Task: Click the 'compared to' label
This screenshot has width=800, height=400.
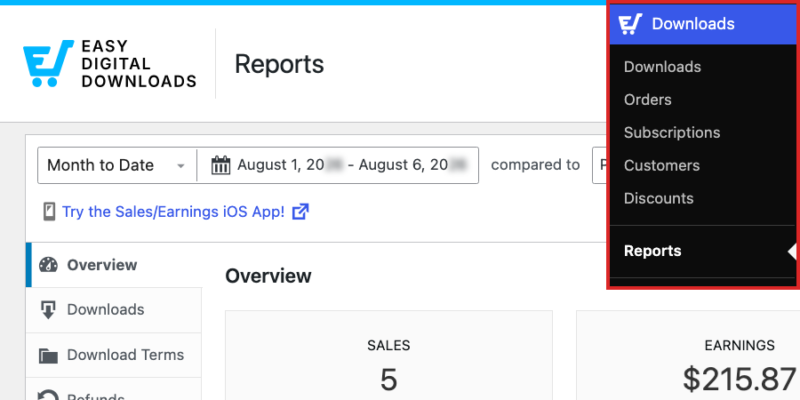Action: point(535,165)
